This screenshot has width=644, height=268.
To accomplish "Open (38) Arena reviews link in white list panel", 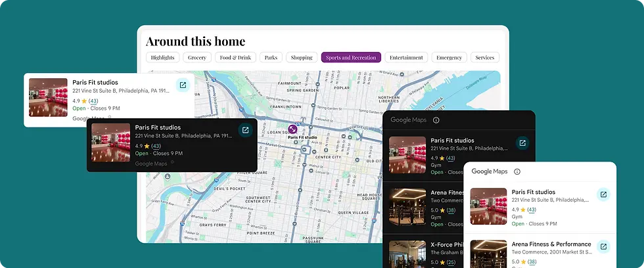I will coord(532,262).
